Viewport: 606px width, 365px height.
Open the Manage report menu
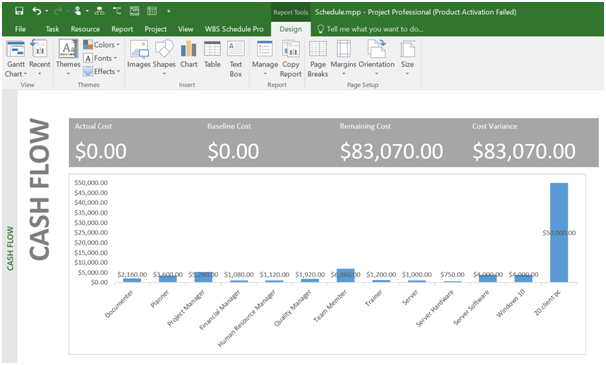click(265, 57)
